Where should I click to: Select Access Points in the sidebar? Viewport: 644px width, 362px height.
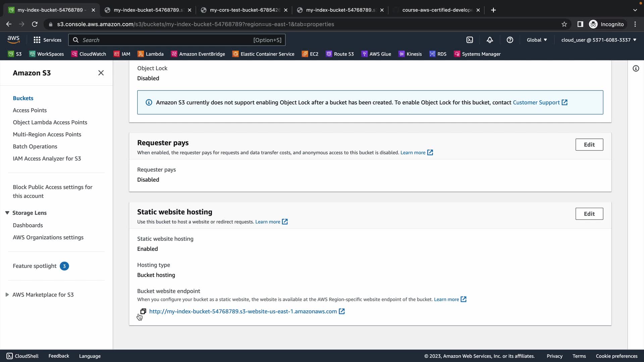tap(30, 110)
